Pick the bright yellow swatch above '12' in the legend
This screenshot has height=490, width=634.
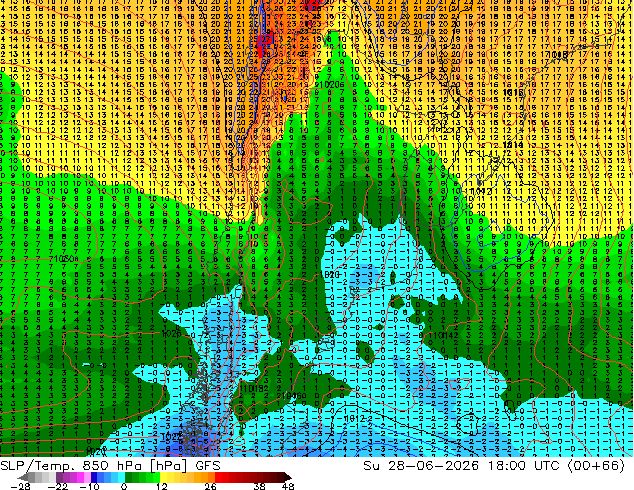pos(163,477)
